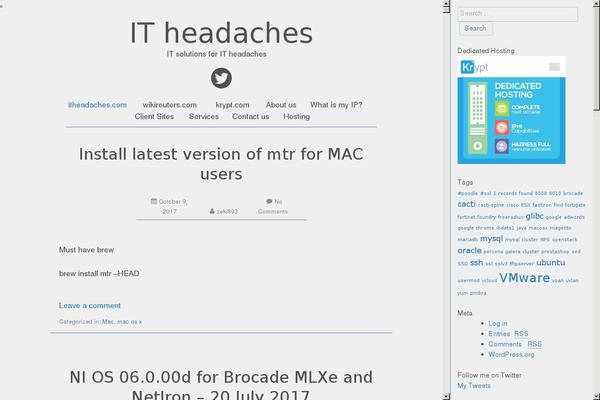Open What is my IP? menu item

click(336, 104)
